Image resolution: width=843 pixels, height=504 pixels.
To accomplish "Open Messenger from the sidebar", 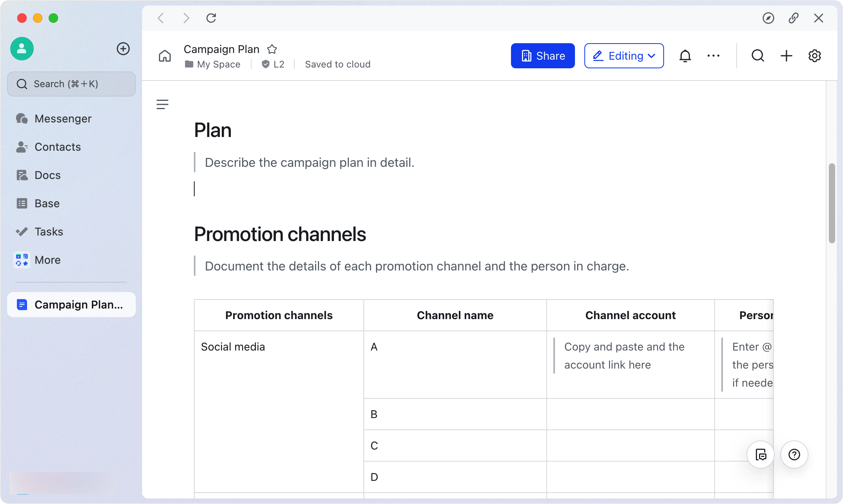I will point(63,118).
